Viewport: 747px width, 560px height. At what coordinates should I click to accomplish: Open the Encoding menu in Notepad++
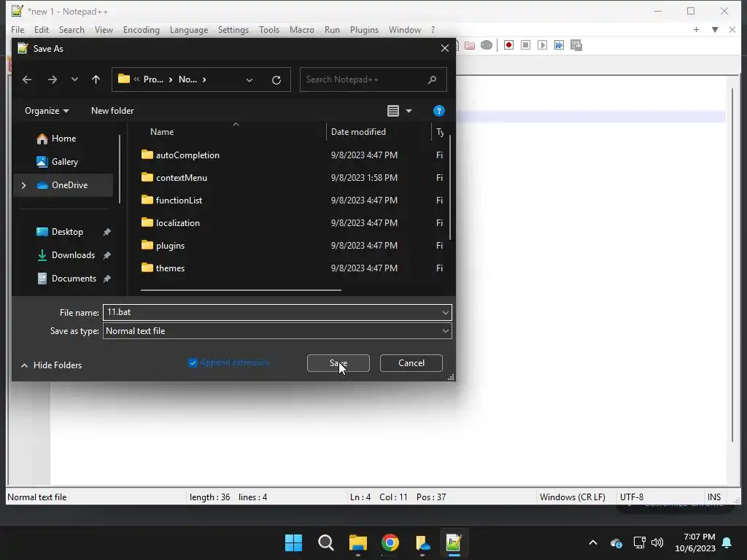(141, 29)
